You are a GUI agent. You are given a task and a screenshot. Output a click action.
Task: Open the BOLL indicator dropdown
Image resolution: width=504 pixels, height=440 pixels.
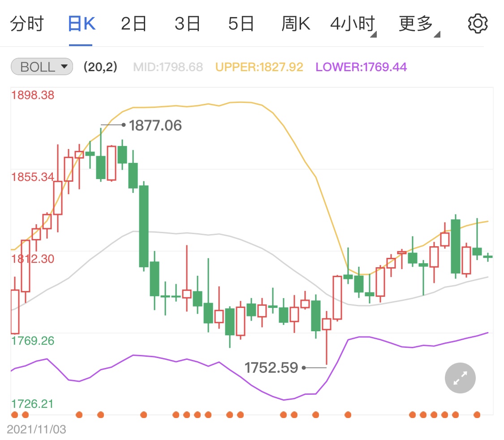click(42, 67)
